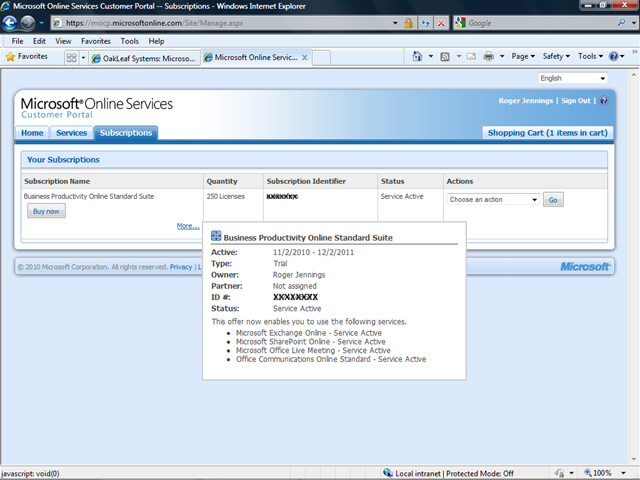
Task: Click the red Stop loading icon
Action: click(441, 23)
